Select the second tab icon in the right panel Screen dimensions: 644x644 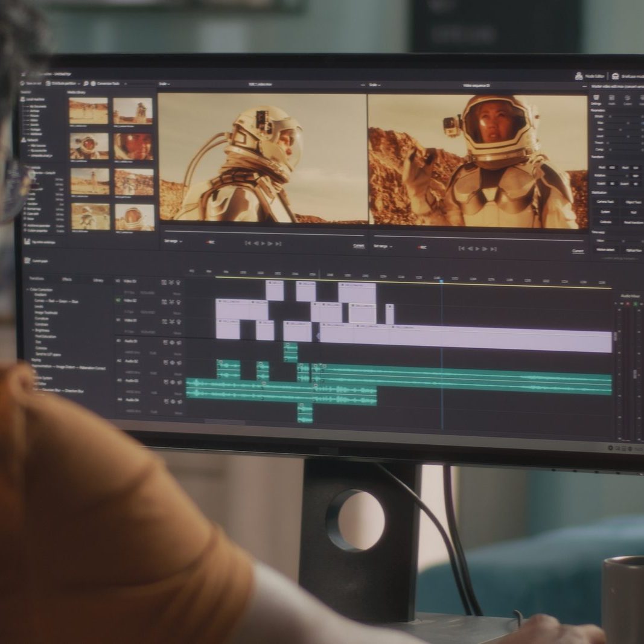point(611,98)
